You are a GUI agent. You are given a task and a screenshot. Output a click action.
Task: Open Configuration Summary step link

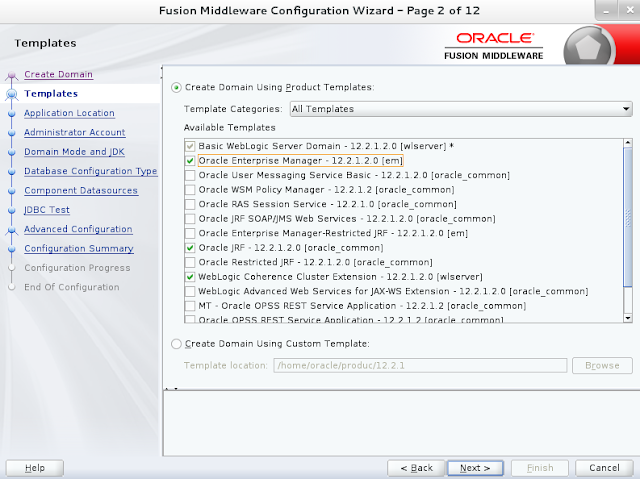click(79, 248)
